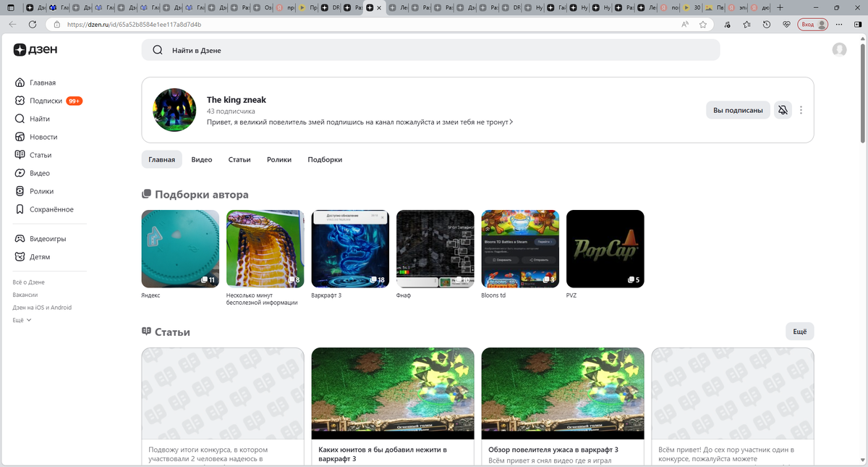Click The king zneak channel avatar
The width and height of the screenshot is (868, 467).
[174, 110]
